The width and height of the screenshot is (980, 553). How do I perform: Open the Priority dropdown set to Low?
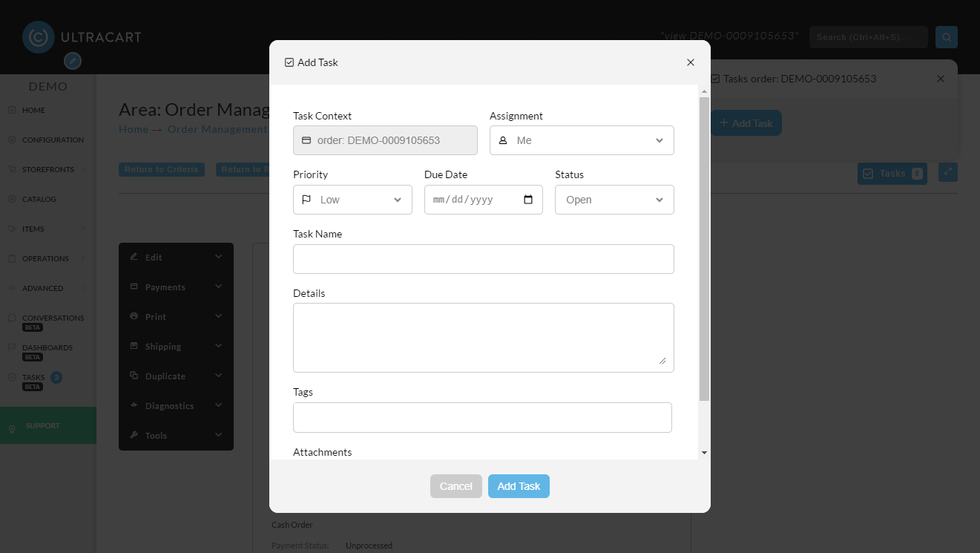point(352,200)
